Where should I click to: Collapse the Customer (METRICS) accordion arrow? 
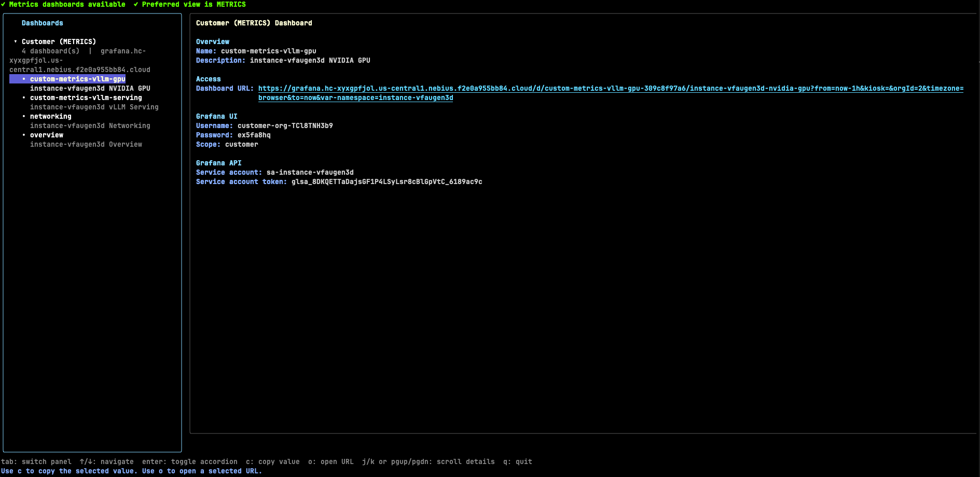point(16,41)
